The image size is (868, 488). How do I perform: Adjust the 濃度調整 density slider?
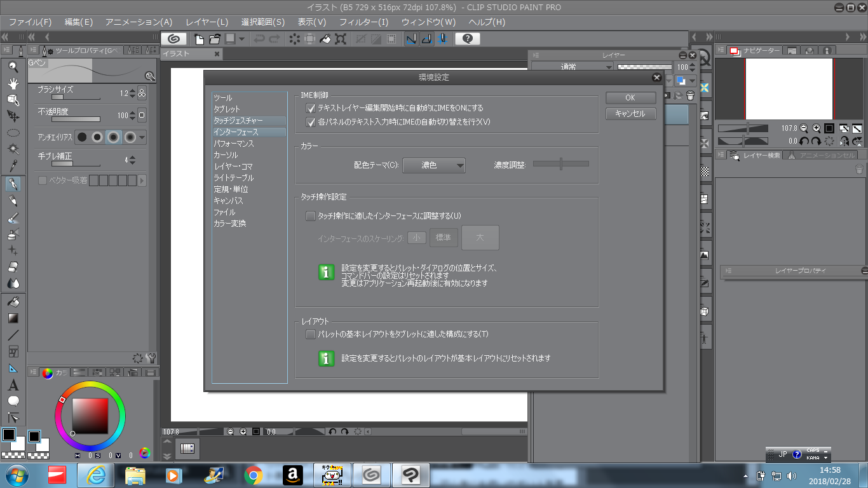561,164
